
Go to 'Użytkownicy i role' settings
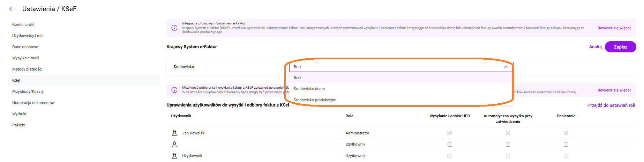click(x=28, y=36)
